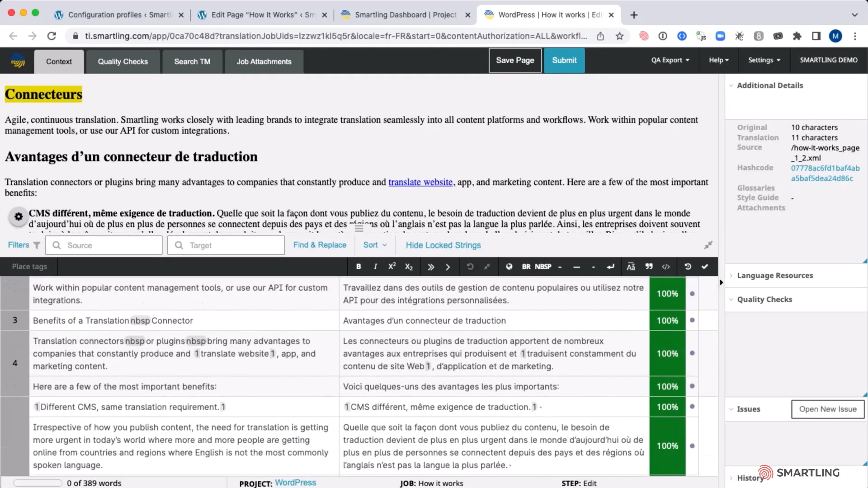Toggle status dot for 'Avantages d'un connecteur' row
The width and height of the screenshot is (868, 488).
click(x=692, y=320)
